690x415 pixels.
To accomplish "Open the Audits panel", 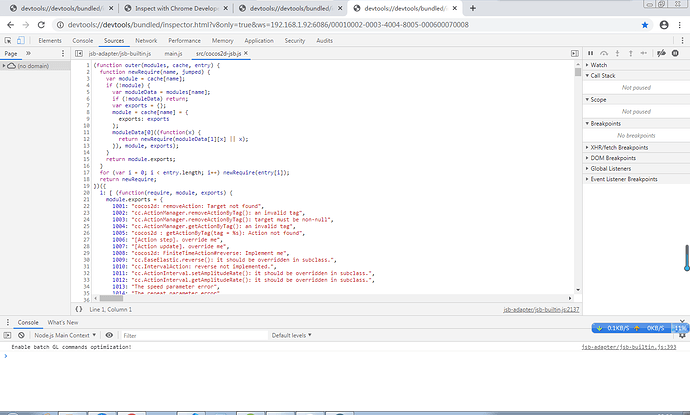I will (325, 40).
